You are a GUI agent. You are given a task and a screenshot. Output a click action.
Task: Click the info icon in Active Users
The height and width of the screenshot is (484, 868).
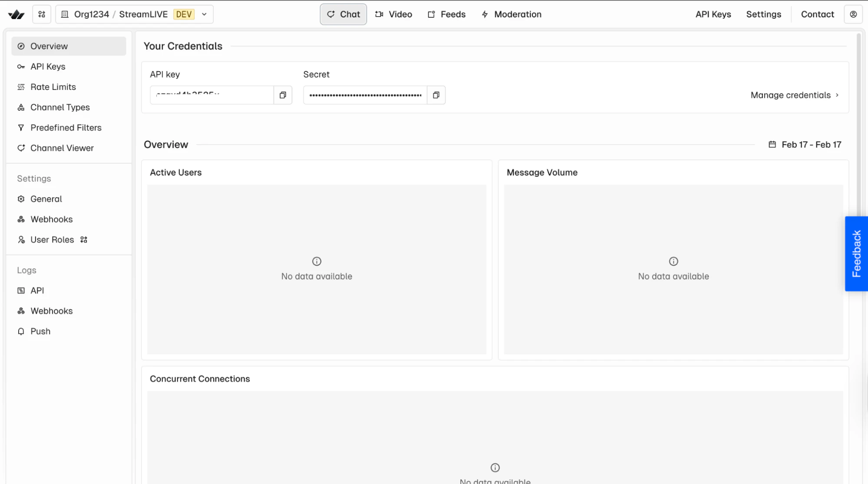coord(317,261)
